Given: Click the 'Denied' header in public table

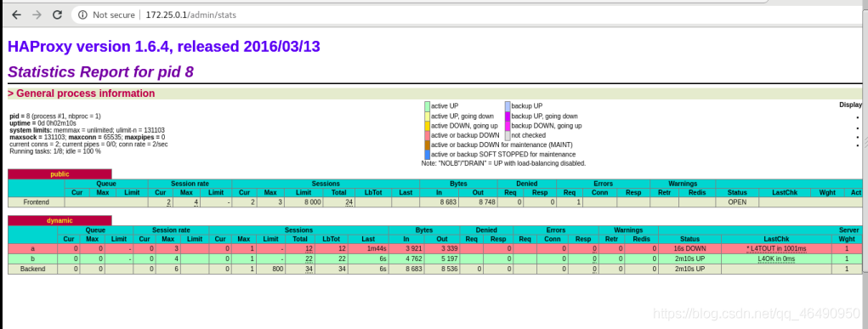Looking at the screenshot, I should (526, 184).
